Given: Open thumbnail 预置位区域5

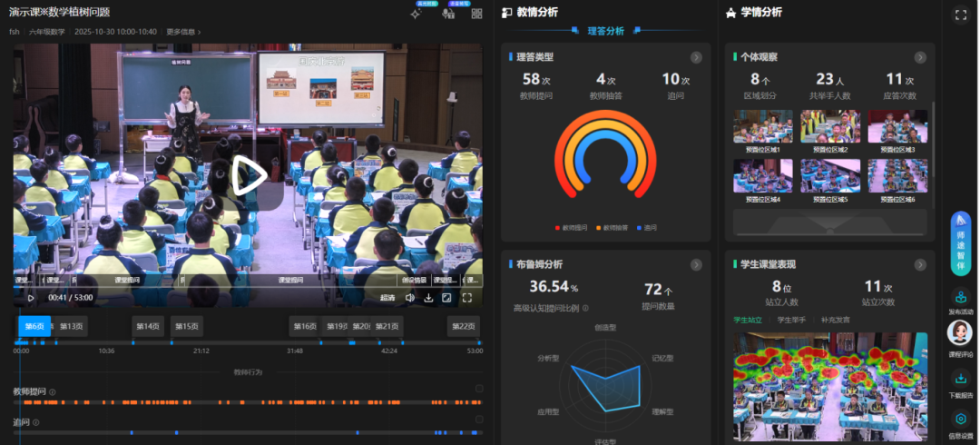Looking at the screenshot, I should [x=830, y=176].
